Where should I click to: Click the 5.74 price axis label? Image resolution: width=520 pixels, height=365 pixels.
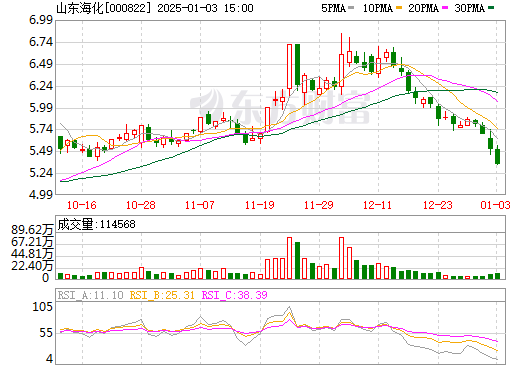(41, 129)
